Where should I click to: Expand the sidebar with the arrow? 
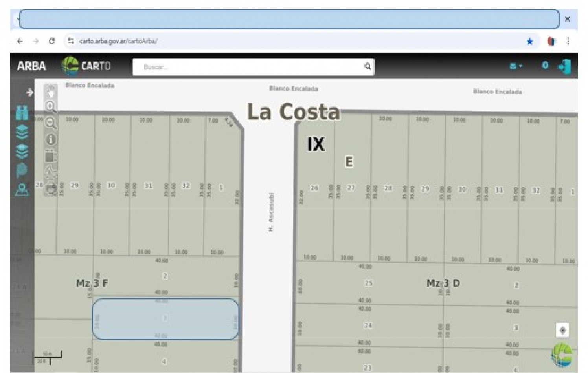(x=29, y=92)
